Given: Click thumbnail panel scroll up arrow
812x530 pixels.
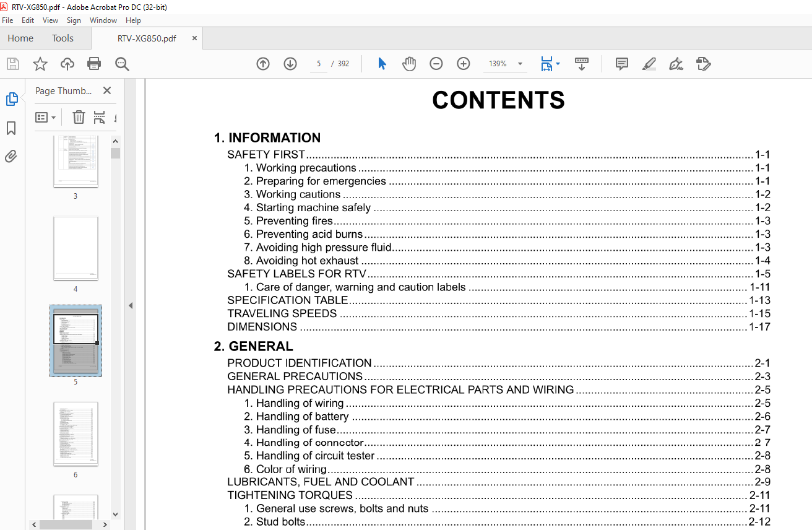Looking at the screenshot, I should click(116, 141).
